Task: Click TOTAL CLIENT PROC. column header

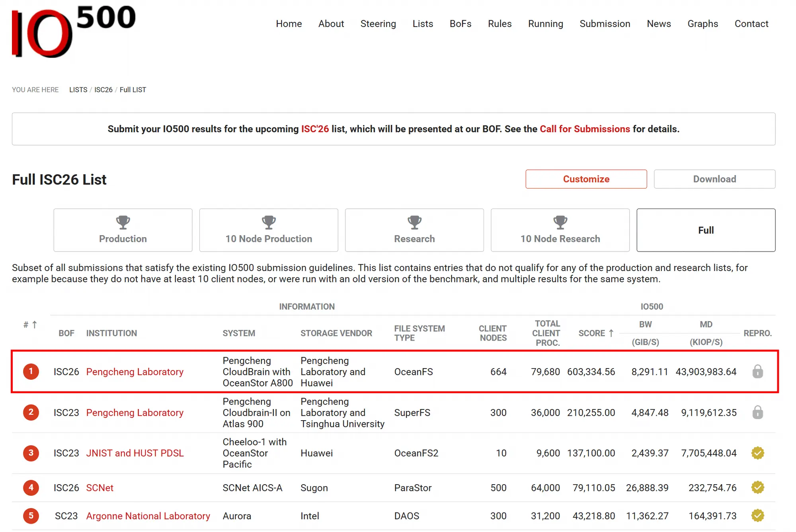Action: pyautogui.click(x=546, y=333)
